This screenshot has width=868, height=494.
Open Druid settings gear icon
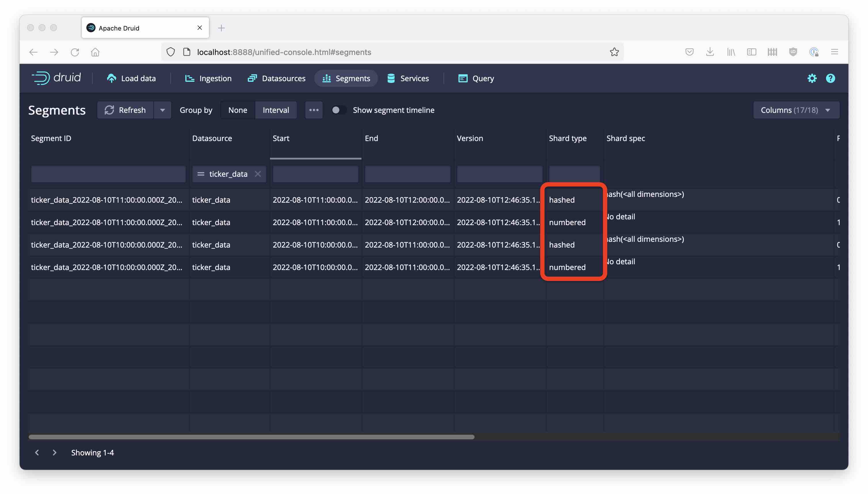812,78
